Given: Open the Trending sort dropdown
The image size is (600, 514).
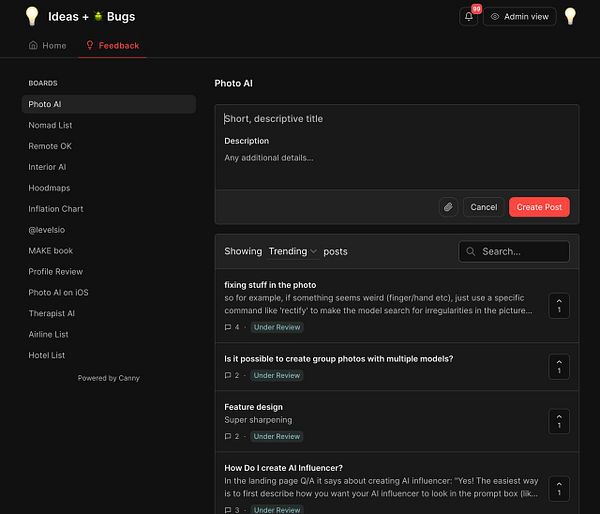Looking at the screenshot, I should (x=293, y=251).
